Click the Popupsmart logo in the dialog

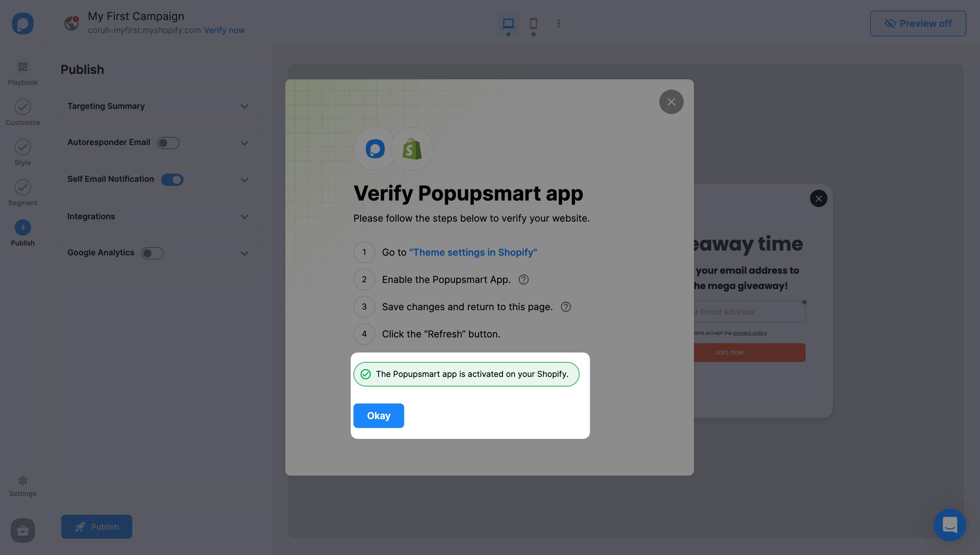(x=375, y=149)
